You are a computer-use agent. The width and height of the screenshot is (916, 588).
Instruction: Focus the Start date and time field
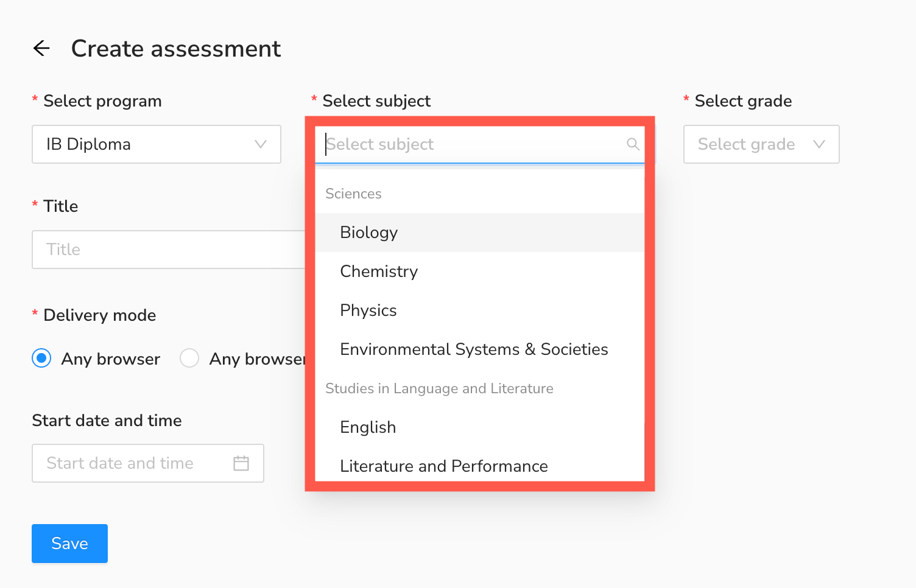(131, 463)
